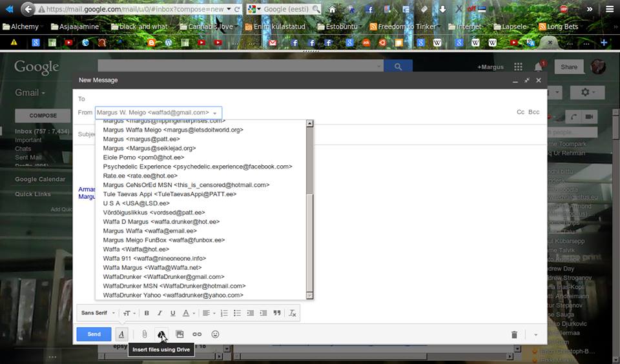The image size is (620, 364).
Task: Open notifications bell
Action: (x=539, y=66)
